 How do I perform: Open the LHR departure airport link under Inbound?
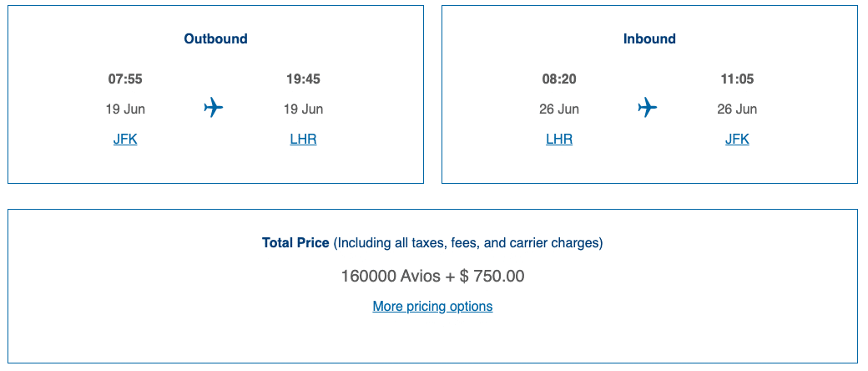coord(559,140)
